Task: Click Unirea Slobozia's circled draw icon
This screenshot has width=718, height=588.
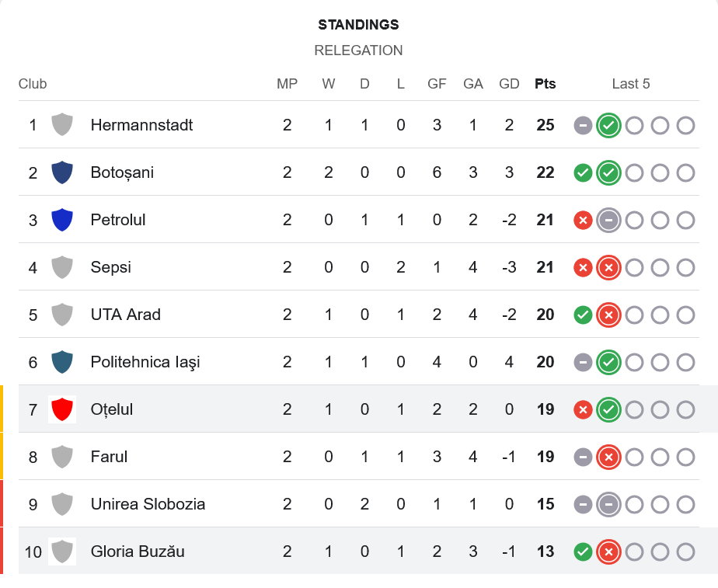Action: coord(608,504)
